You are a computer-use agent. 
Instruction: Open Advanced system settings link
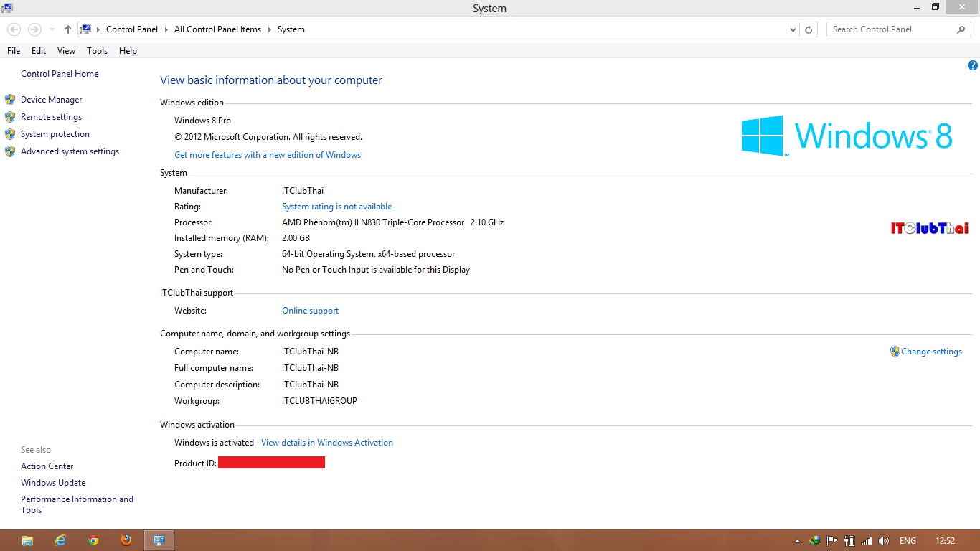pyautogui.click(x=70, y=151)
